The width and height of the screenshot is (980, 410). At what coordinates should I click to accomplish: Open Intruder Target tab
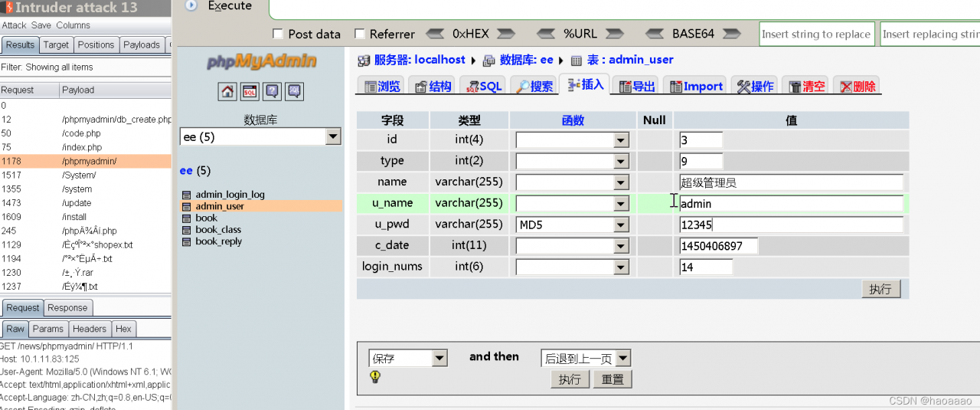(x=56, y=45)
